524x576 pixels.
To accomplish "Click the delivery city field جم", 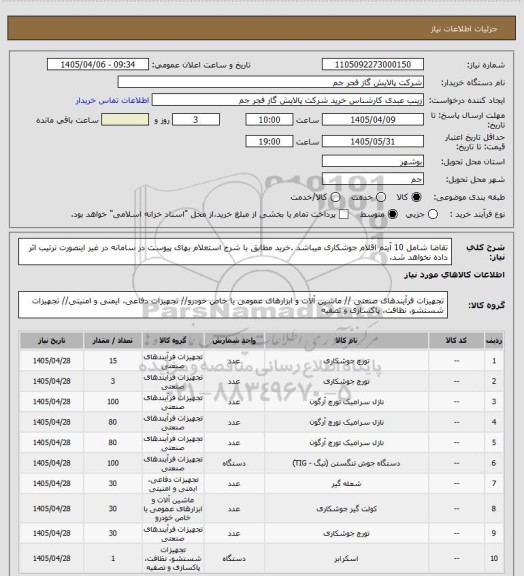I will 373,179.
